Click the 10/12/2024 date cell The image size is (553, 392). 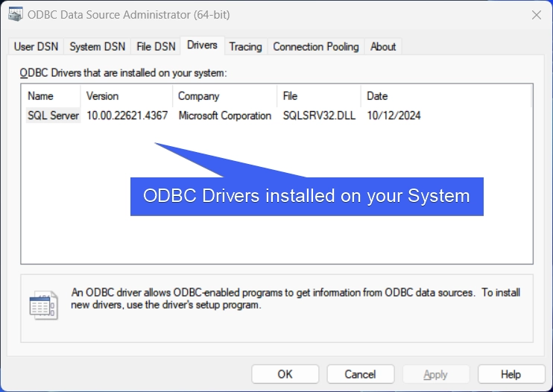pyautogui.click(x=394, y=116)
